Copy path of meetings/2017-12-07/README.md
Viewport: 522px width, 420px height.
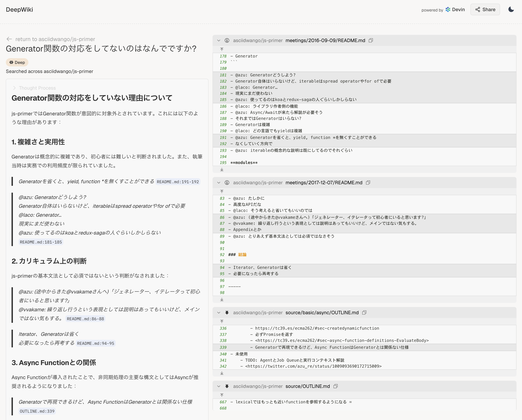(x=368, y=183)
